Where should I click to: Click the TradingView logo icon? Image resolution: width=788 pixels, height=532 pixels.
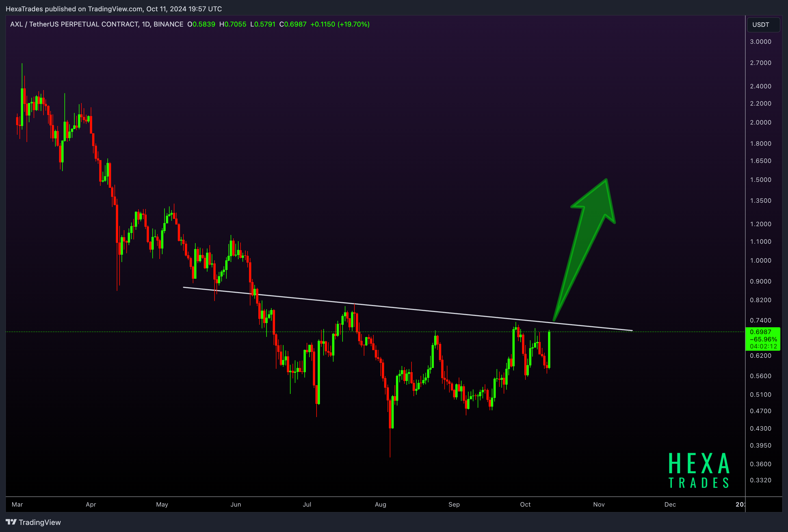[x=11, y=522]
